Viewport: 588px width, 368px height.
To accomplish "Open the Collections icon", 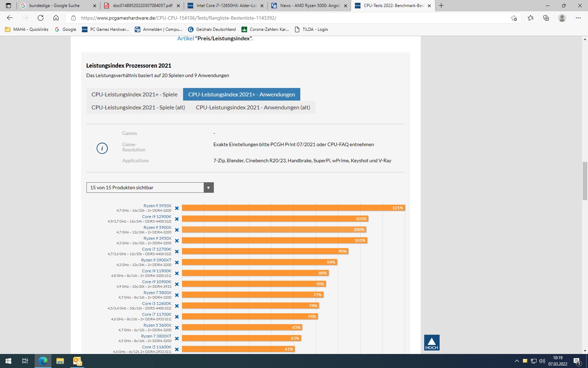I will [546, 18].
